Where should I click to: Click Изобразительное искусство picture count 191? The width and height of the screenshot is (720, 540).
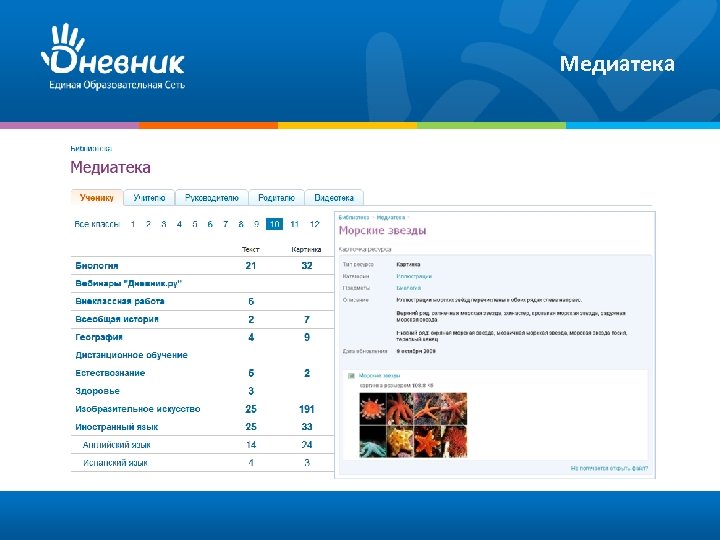(x=307, y=409)
